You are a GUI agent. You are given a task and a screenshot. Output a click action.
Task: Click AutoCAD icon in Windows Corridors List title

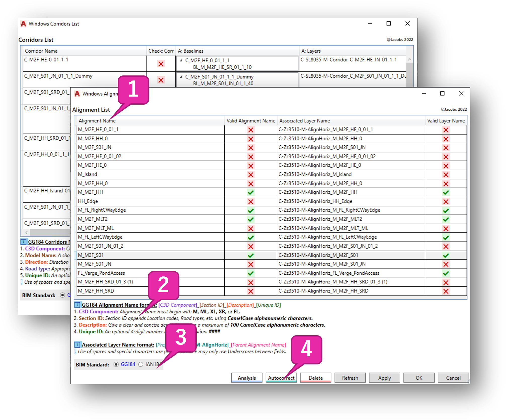pos(23,24)
